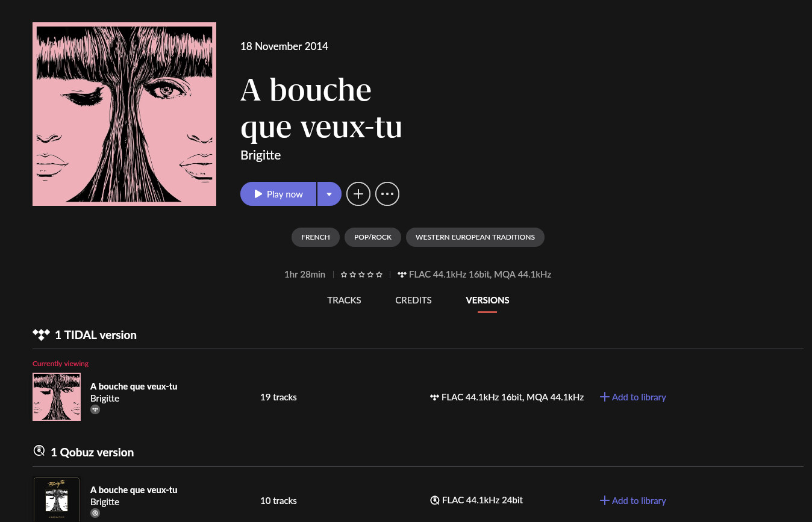This screenshot has height=522, width=812.
Task: Click the small Qobuz badge under Brigitte
Action: point(95,513)
